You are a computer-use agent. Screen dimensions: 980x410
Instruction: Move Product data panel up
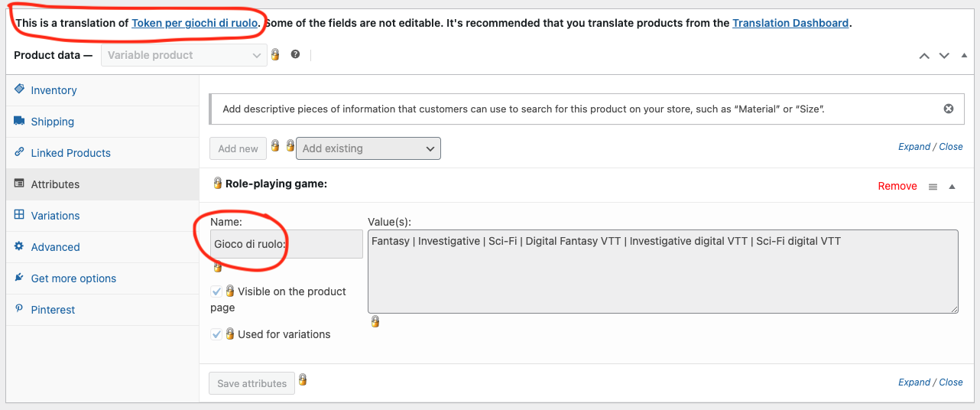(924, 56)
